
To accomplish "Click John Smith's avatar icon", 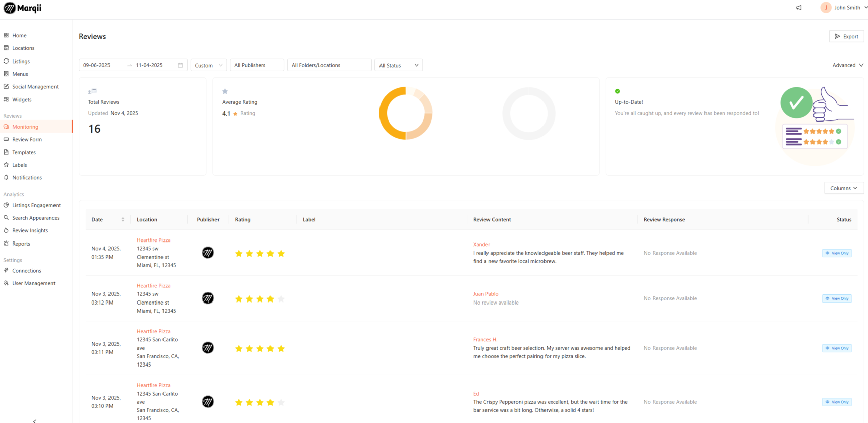I will point(826,8).
